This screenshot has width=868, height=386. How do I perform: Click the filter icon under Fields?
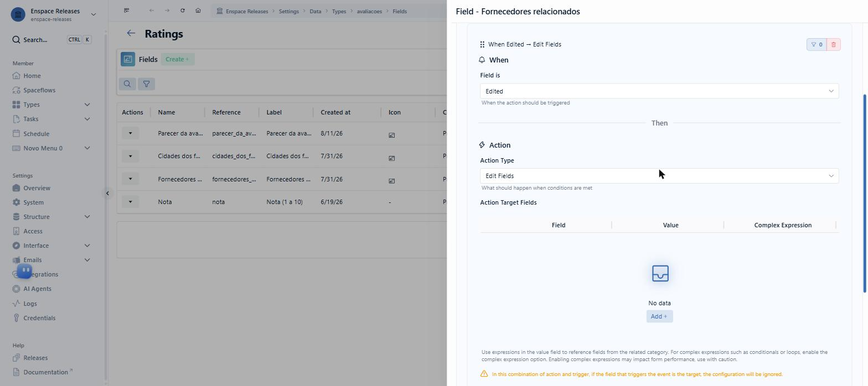146,84
